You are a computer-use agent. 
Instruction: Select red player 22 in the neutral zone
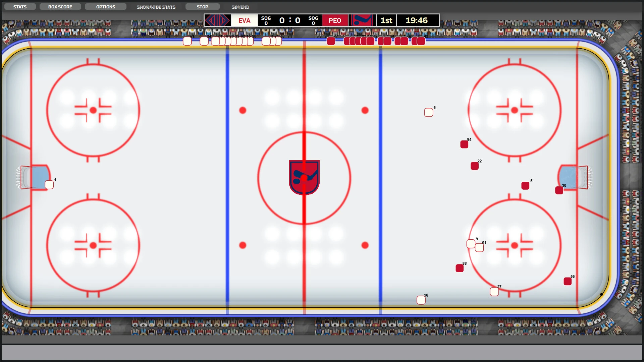[475, 166]
